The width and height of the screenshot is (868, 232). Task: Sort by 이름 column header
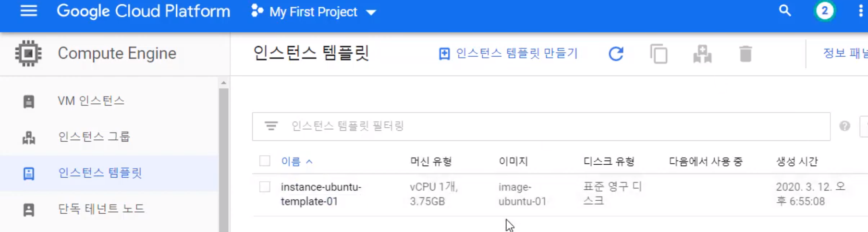click(291, 161)
